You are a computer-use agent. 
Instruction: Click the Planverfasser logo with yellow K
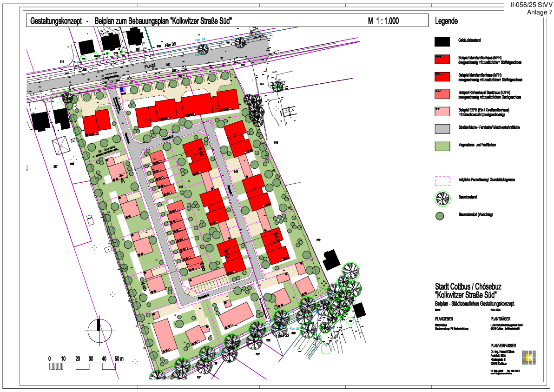(x=528, y=359)
